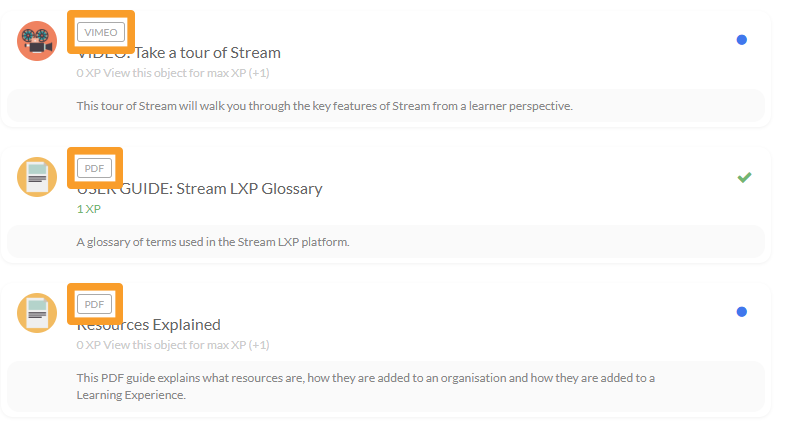Screen dimensions: 787x427
Task: Click the green "1 XP" label
Action: coord(88,209)
